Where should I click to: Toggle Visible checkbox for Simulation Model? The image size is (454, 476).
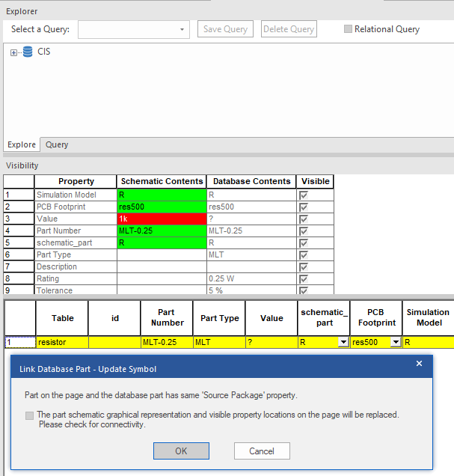pos(303,195)
